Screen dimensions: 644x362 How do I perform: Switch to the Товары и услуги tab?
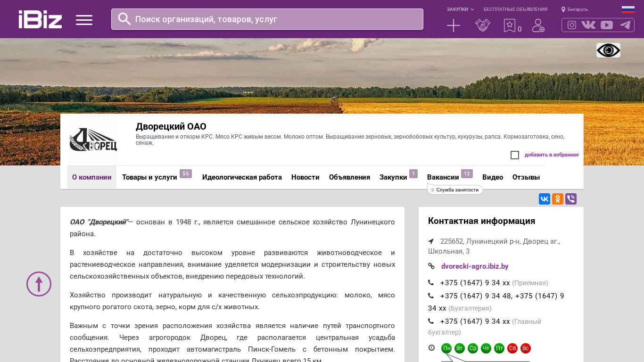pos(149,177)
